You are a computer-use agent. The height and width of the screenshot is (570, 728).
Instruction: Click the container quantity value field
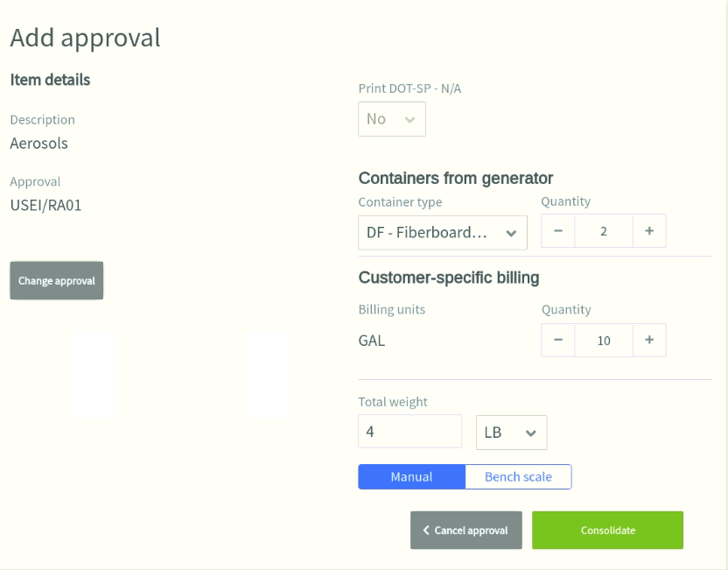[604, 231]
